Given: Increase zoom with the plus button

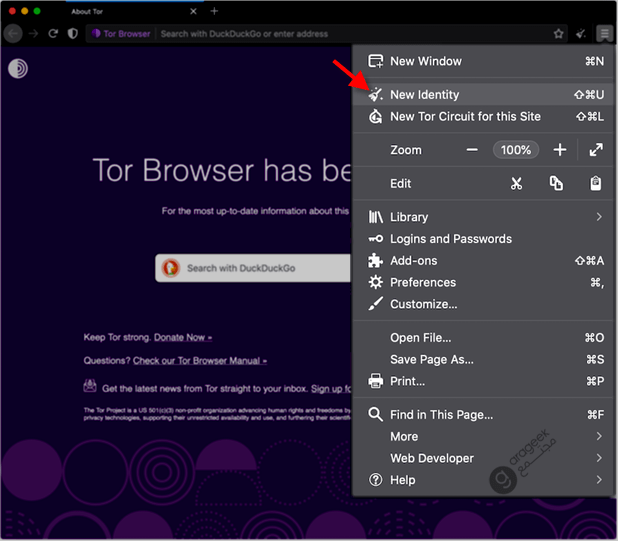Looking at the screenshot, I should (x=560, y=150).
